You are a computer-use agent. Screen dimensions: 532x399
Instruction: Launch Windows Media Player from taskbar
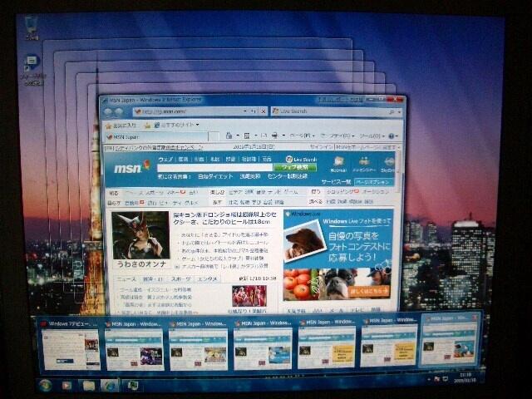(66, 386)
